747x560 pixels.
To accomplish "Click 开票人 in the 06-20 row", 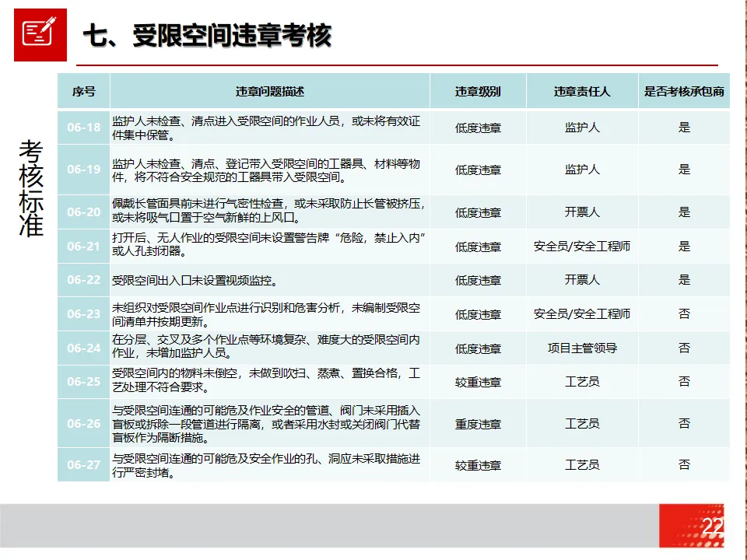I will (582, 212).
